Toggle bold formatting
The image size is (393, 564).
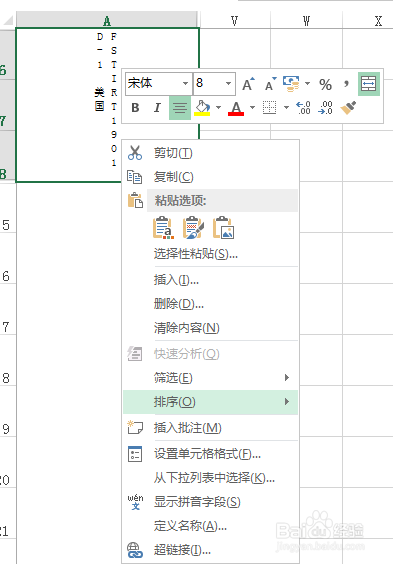coord(135,108)
